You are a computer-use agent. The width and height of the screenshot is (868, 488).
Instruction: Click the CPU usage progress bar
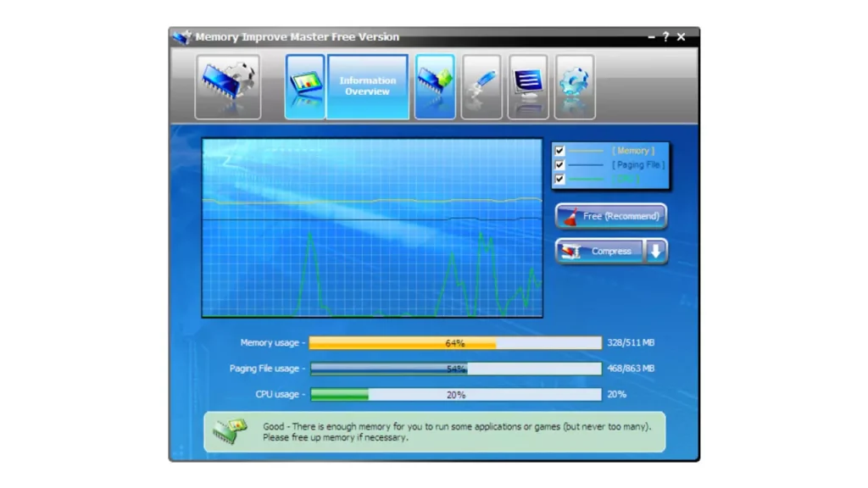click(x=455, y=395)
